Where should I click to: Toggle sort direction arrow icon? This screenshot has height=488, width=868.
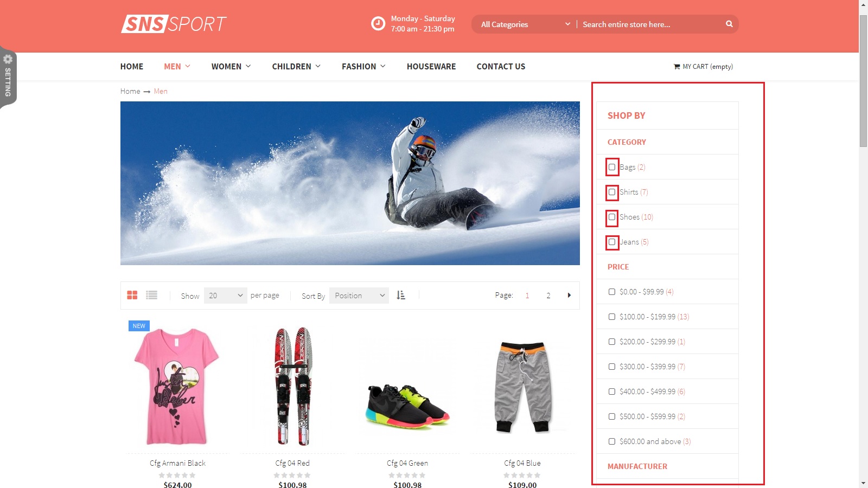tap(401, 295)
